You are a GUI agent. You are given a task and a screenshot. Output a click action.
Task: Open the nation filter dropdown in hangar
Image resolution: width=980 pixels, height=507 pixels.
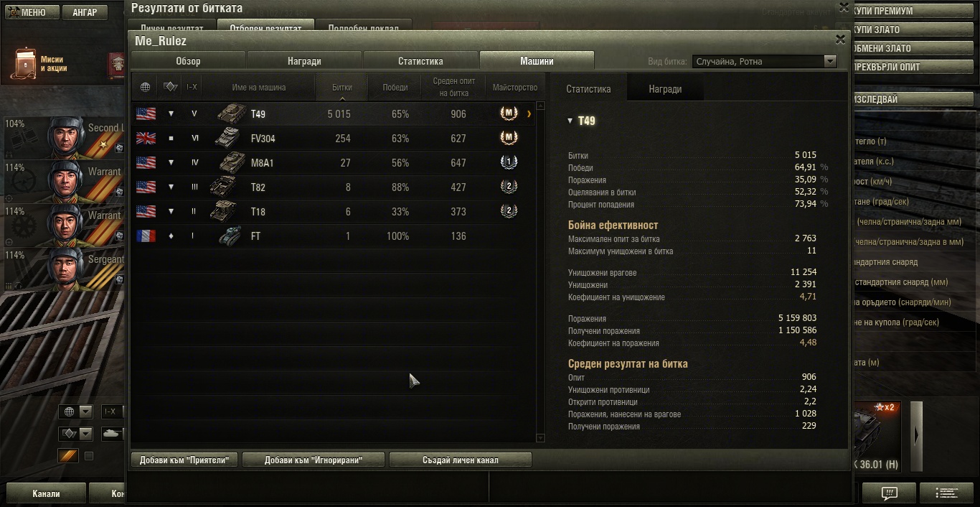pyautogui.click(x=76, y=411)
